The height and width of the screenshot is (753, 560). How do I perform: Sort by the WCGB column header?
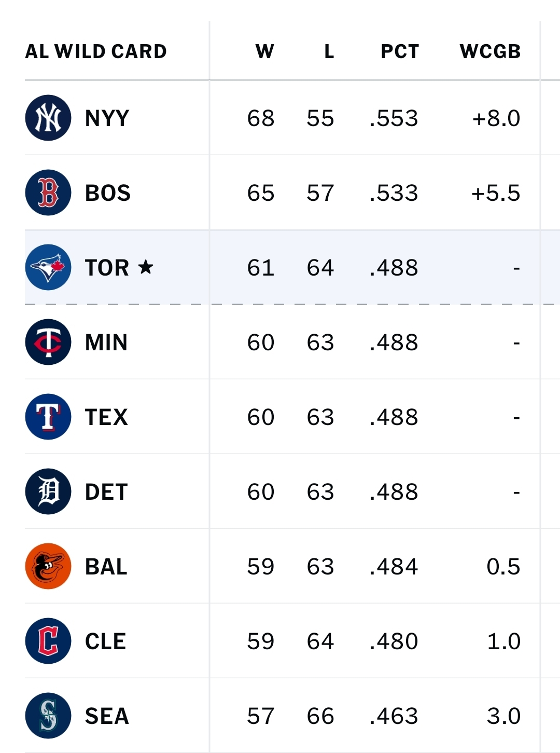(490, 51)
